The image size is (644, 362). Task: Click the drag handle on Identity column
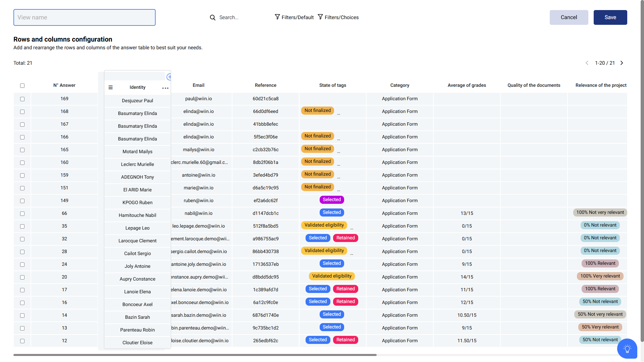[x=111, y=87]
